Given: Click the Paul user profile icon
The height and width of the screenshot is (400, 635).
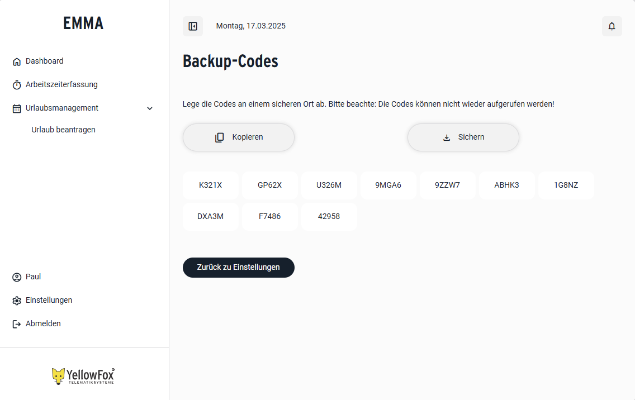Looking at the screenshot, I should [17, 277].
